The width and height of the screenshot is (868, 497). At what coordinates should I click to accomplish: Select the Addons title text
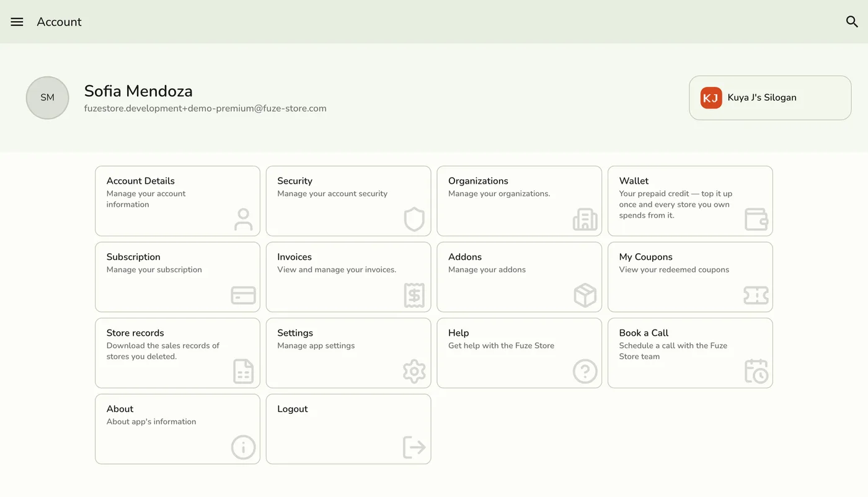465,257
